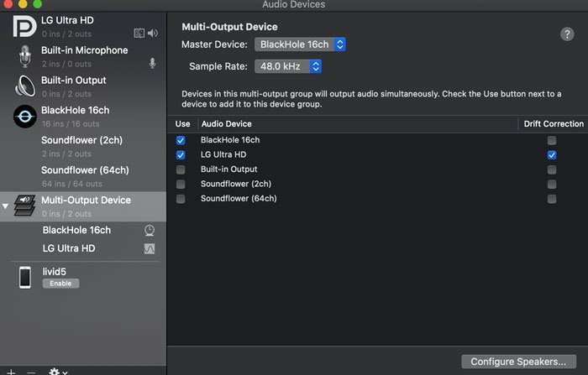Open the gear actions menu
Image resolution: width=588 pixels, height=375 pixels.
click(x=58, y=372)
